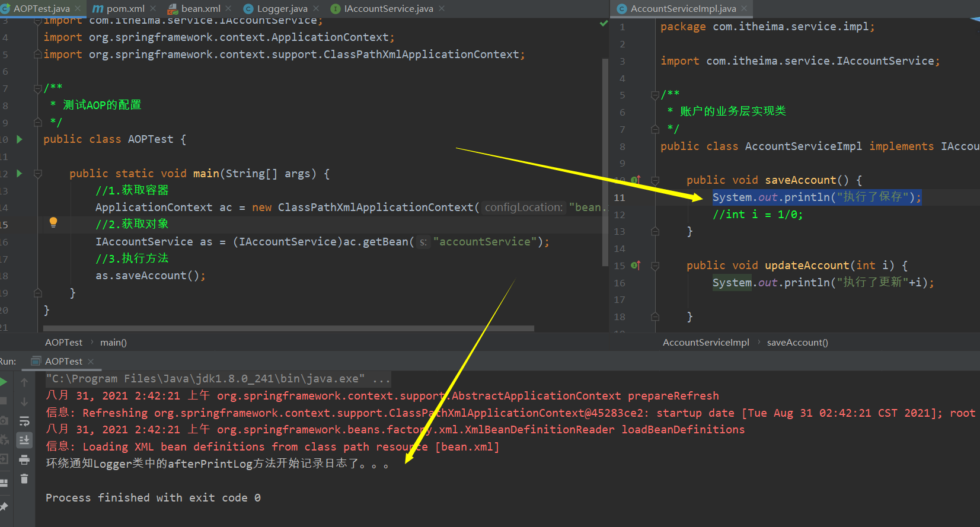The height and width of the screenshot is (527, 980).
Task: Open the IAccountService.java editor tab
Action: coord(388,8)
